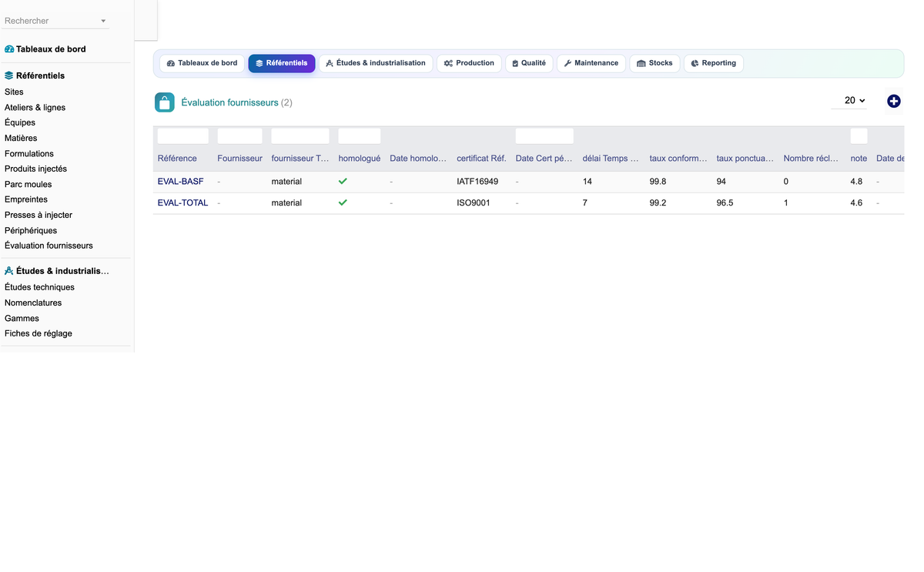Viewport: 924px width, 572px height.
Task: Open the Maintenance tab
Action: click(x=591, y=63)
